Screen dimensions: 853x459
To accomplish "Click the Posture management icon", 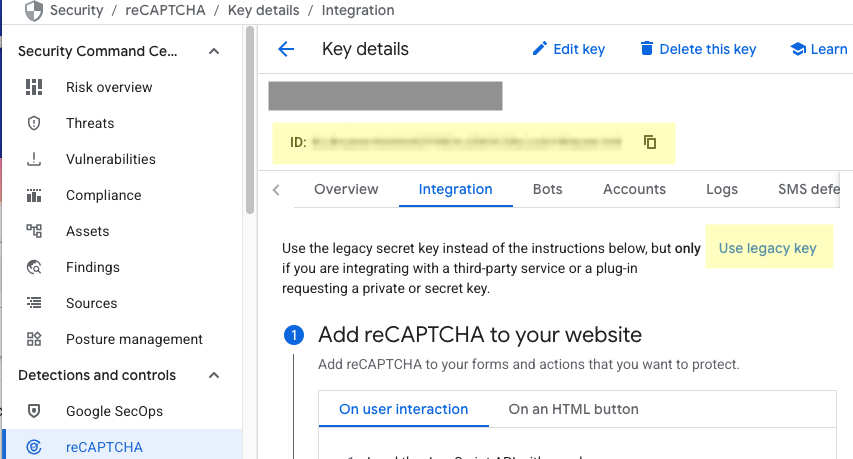I will (x=34, y=339).
